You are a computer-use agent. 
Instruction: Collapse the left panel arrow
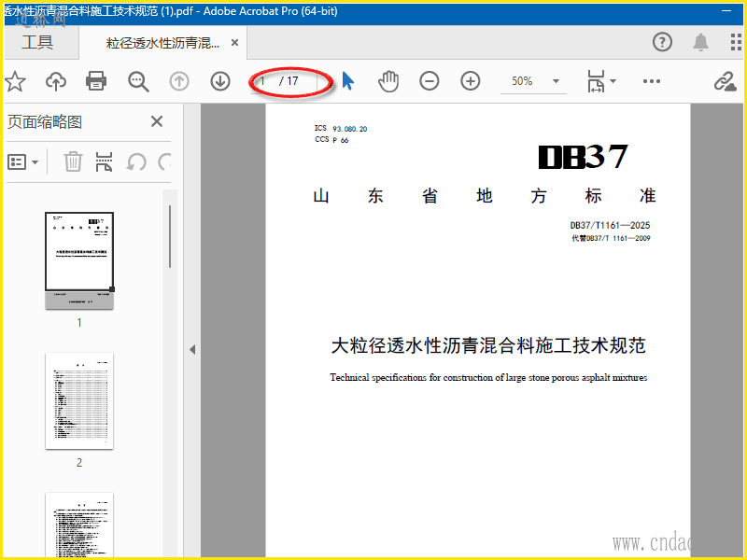click(192, 349)
